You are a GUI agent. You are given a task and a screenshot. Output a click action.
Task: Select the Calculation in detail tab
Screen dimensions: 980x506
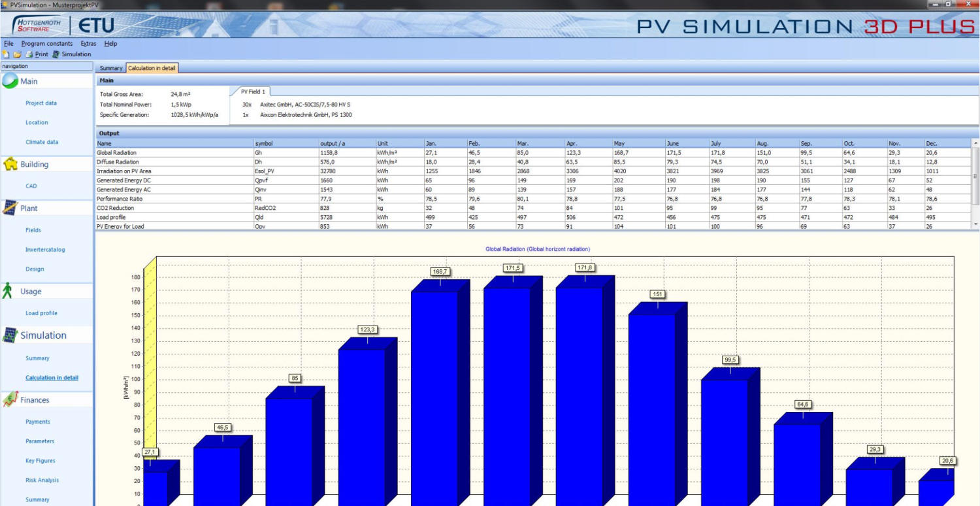pos(151,68)
